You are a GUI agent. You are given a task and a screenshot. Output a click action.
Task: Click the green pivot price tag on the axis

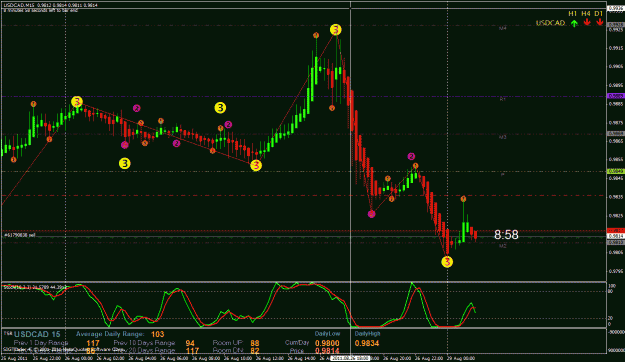tap(616, 171)
